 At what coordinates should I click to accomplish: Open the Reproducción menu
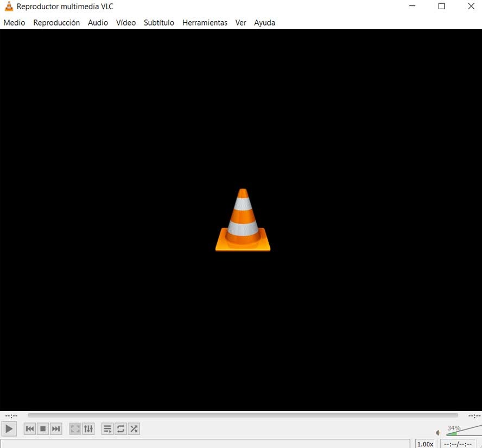point(56,23)
